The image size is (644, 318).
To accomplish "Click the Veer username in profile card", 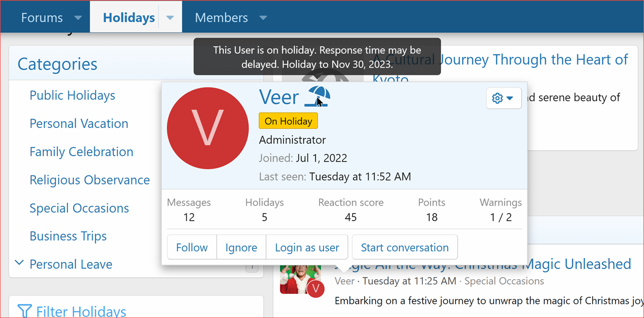I will (x=279, y=97).
